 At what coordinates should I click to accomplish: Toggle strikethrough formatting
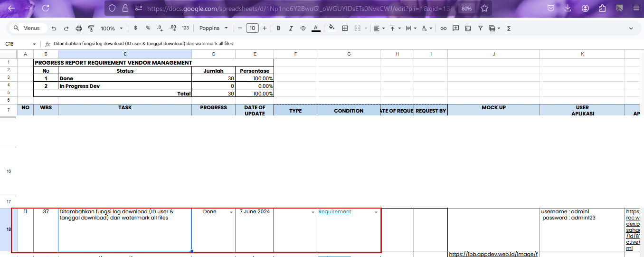303,29
